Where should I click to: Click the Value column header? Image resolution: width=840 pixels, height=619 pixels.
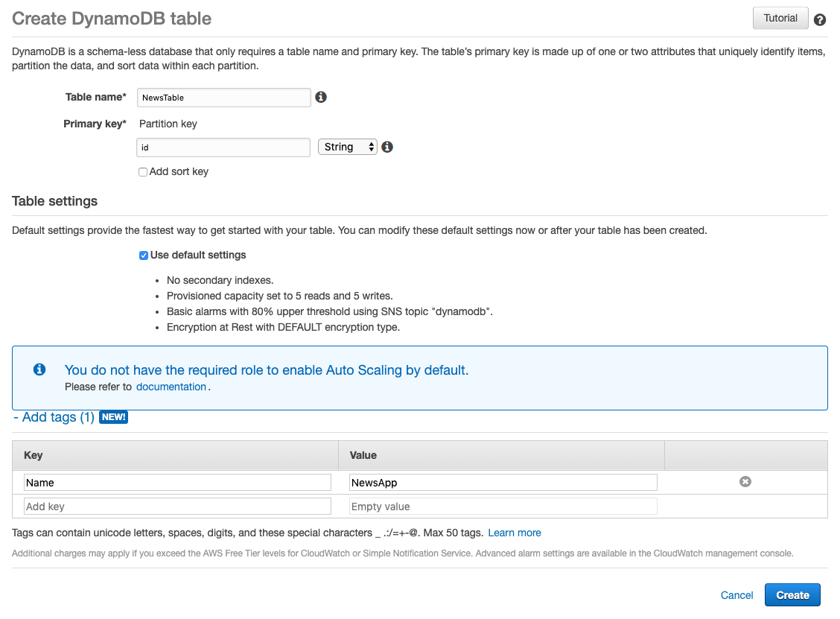[501, 456]
